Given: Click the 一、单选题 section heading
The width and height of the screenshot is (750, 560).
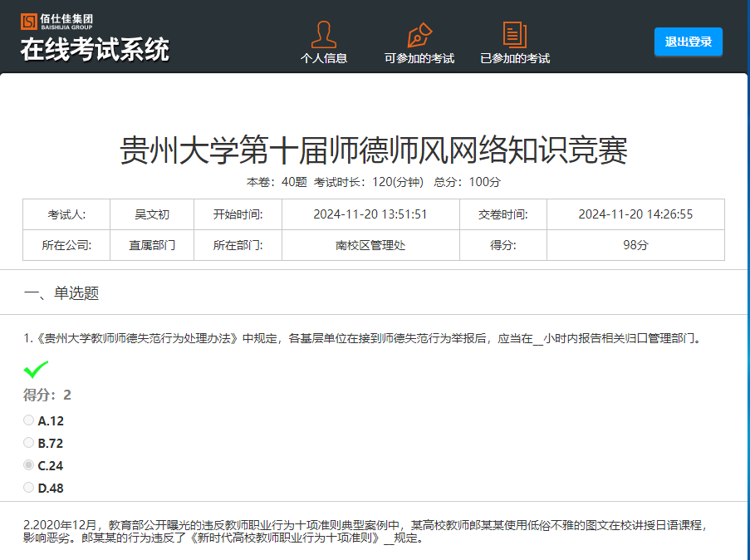Looking at the screenshot, I should 61,293.
